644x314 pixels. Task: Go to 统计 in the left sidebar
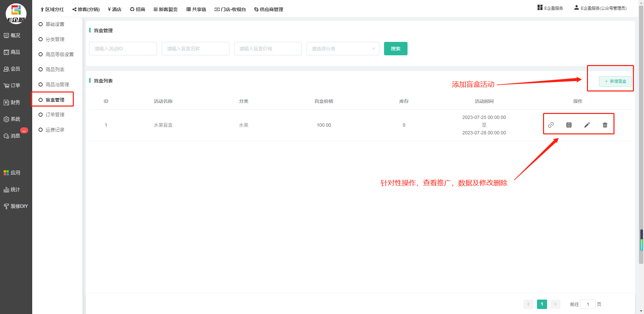(x=12, y=189)
